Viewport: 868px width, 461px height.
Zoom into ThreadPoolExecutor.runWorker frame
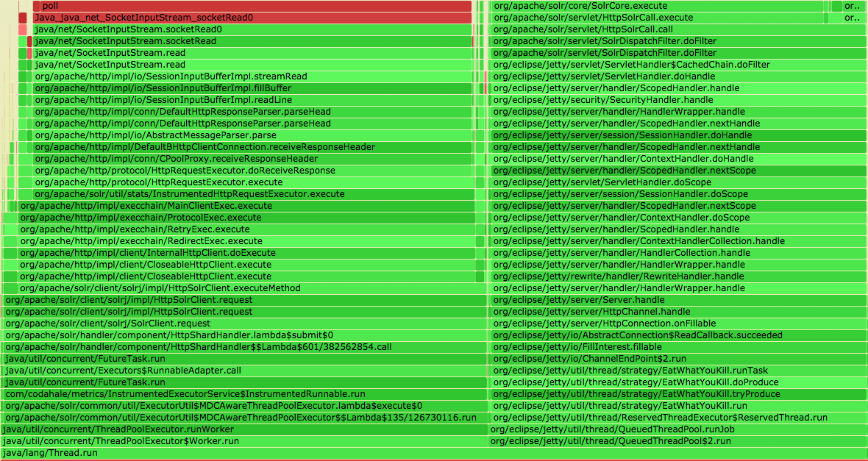(x=244, y=429)
